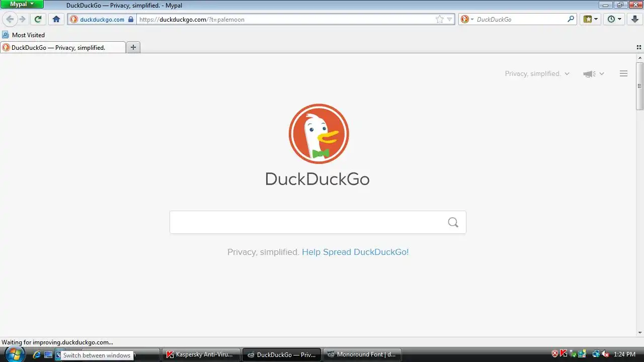The image size is (644, 362).
Task: Click the Windows Sidebar tray icon
Action: click(x=582, y=354)
